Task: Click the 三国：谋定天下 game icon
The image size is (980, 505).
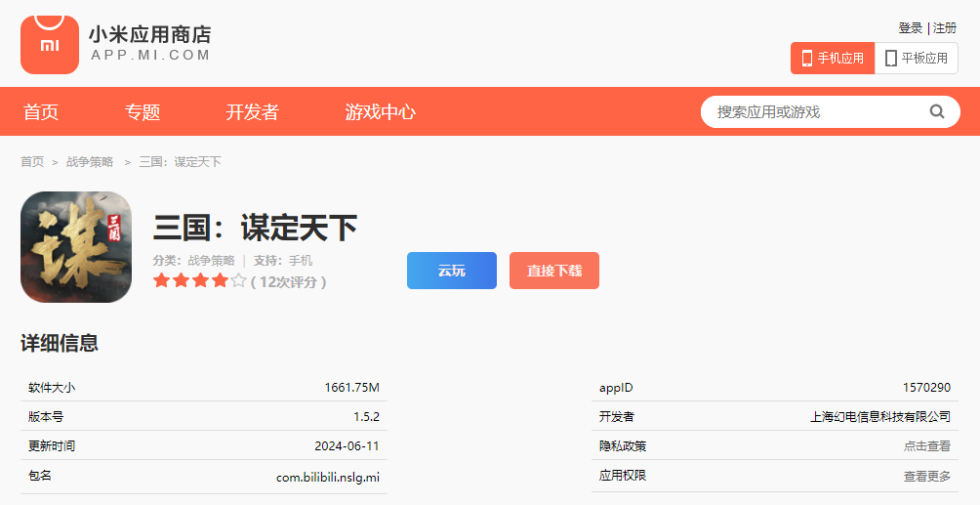Action: pos(76,247)
